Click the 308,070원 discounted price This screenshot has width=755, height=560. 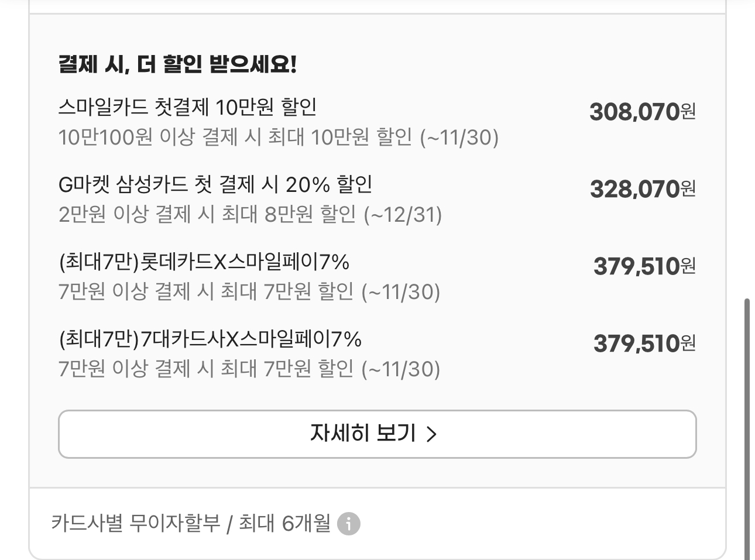coord(642,111)
